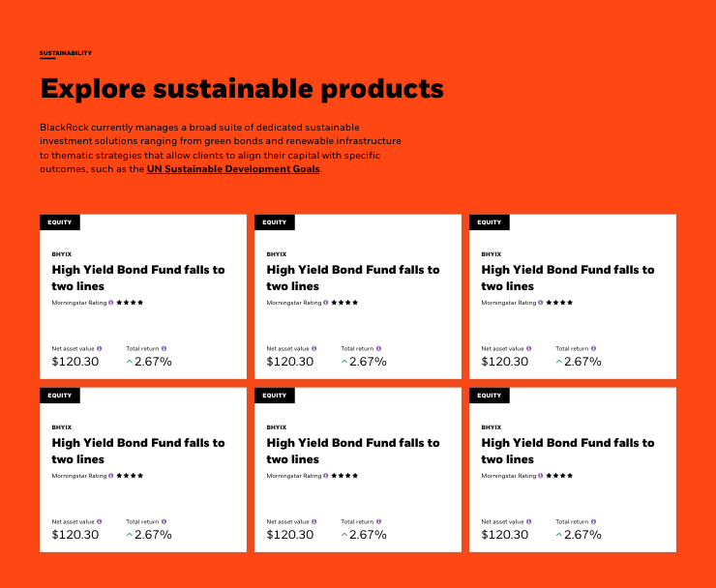
Task: Click Morningstar Rating info icon in bottom-right card
Action: pyautogui.click(x=541, y=476)
